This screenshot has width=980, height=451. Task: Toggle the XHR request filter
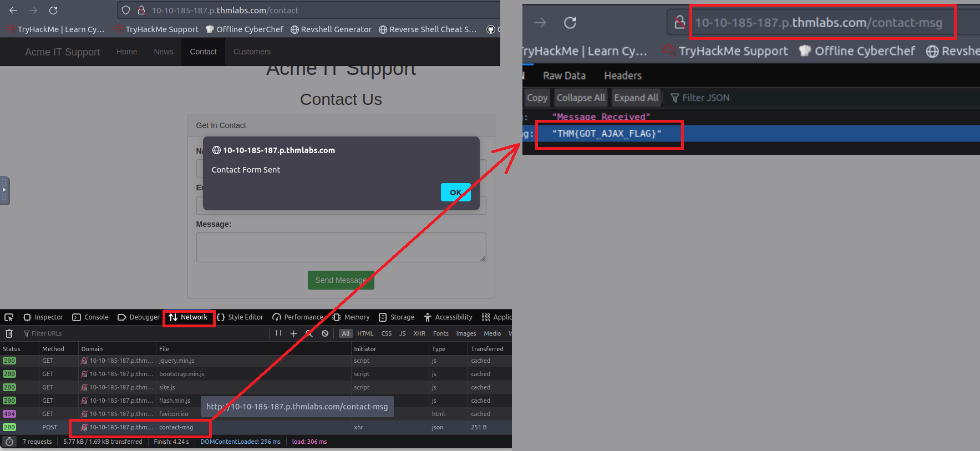[419, 333]
